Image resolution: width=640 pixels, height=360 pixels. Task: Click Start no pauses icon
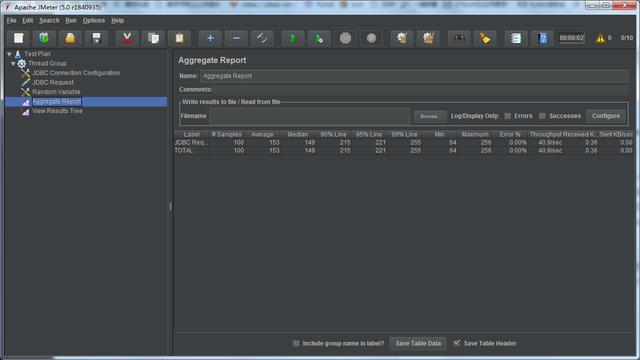[x=319, y=38]
